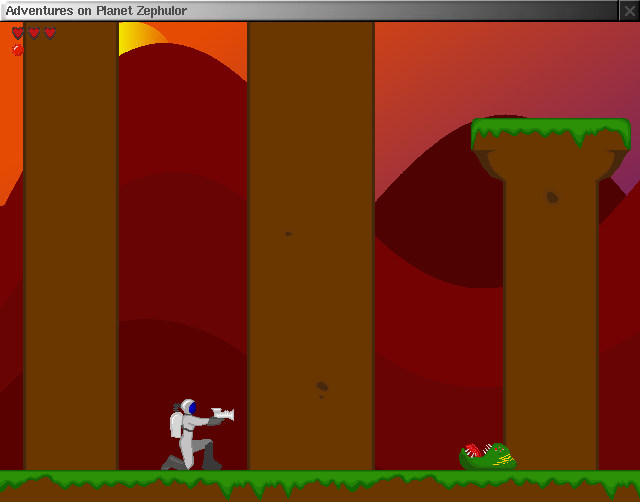The image size is (640, 502).
Task: Click the astronaut's white ray gun
Action: coord(223,414)
